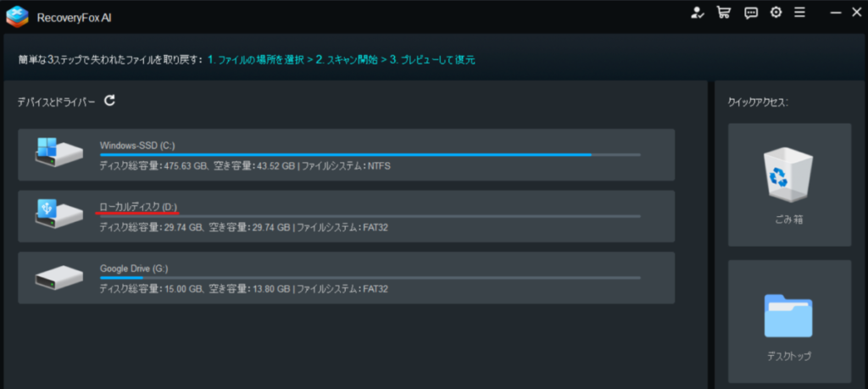Open the shopping cart purchase icon
This screenshot has height=389, width=868.
tap(723, 13)
